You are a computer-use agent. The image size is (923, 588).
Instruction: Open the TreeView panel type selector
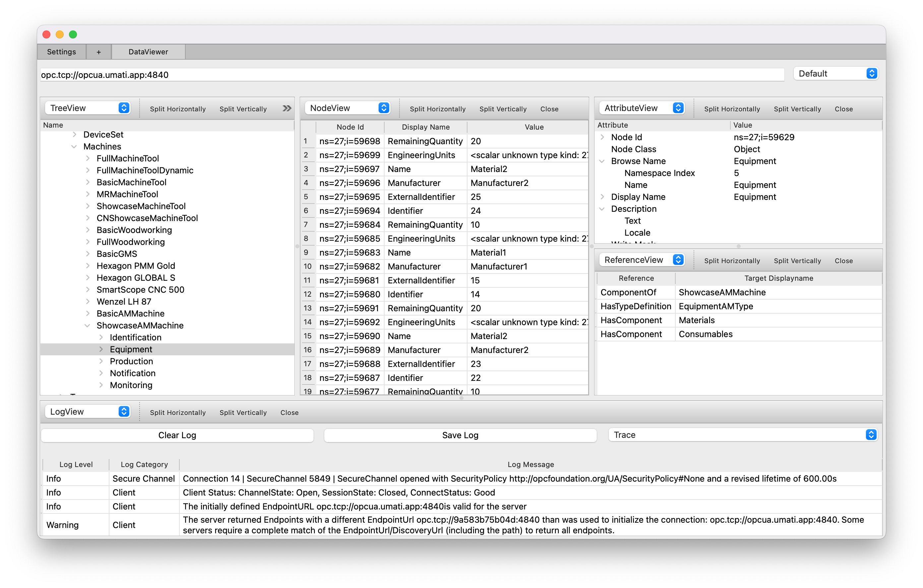click(x=88, y=108)
